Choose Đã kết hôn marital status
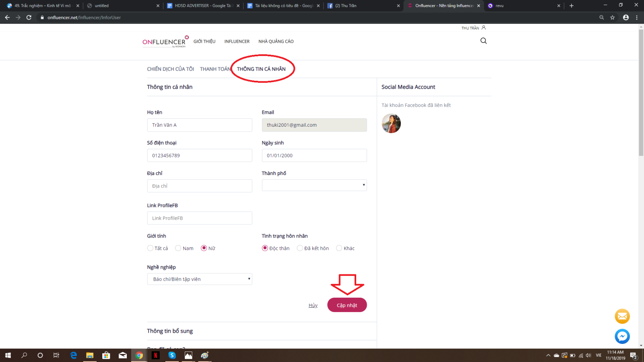The image size is (644, 362). point(299,248)
